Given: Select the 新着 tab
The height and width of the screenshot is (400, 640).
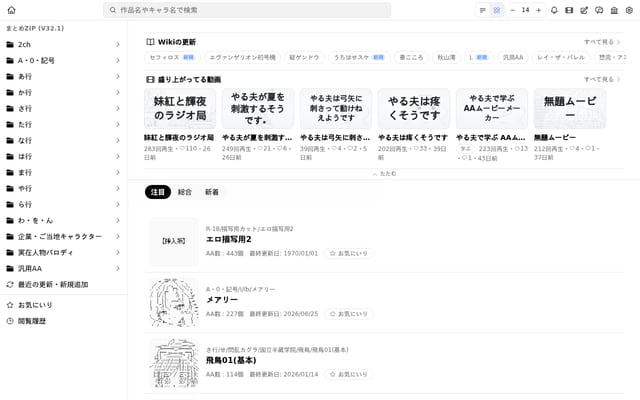Looking at the screenshot, I should pyautogui.click(x=211, y=192).
